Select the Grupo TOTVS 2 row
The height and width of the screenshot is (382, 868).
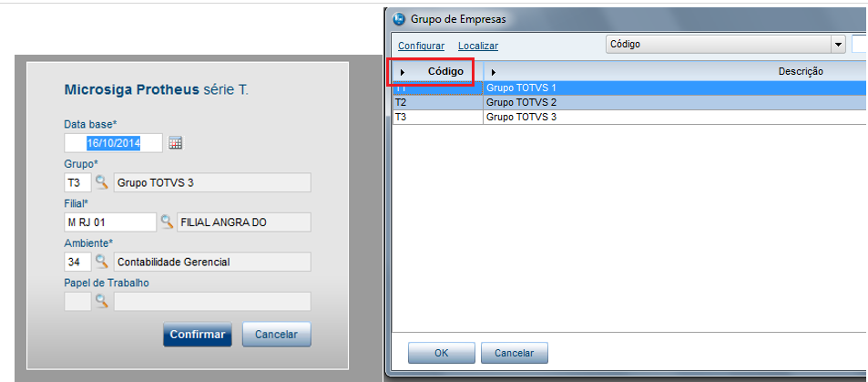(630, 103)
